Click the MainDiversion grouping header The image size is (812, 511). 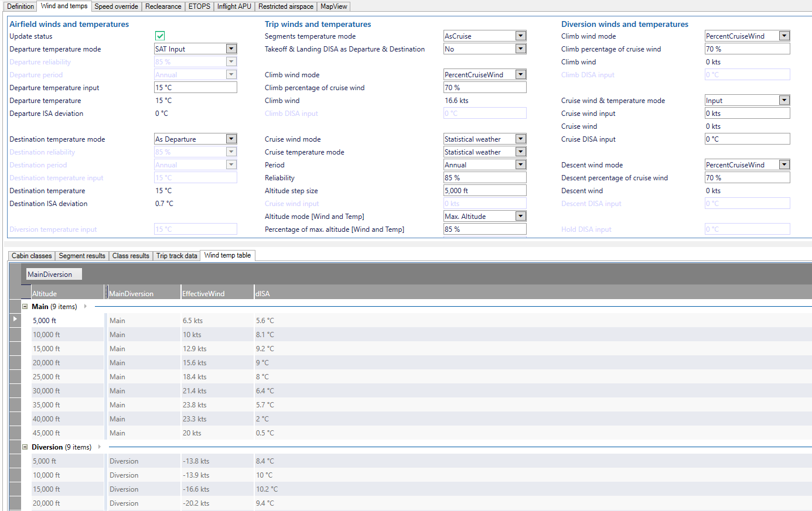click(53, 273)
